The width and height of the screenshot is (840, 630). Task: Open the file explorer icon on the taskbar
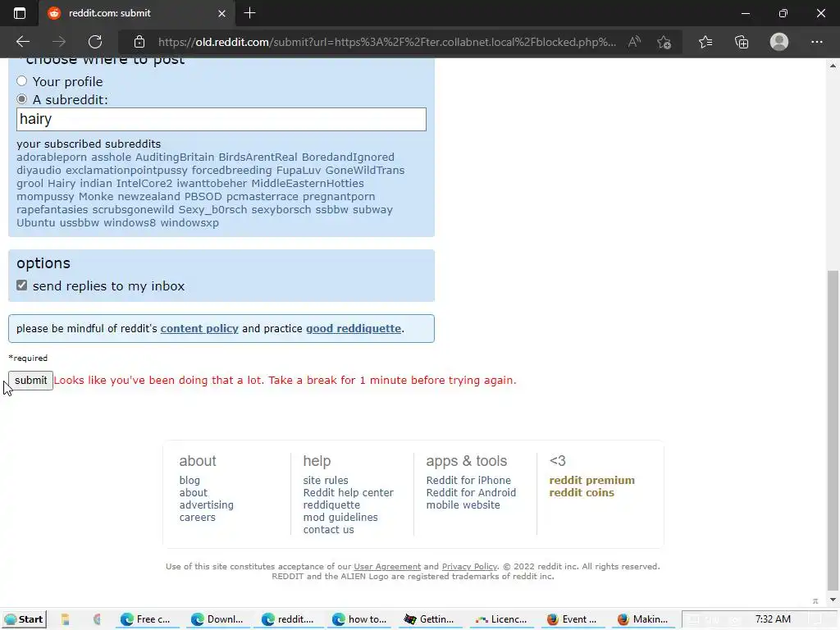(66, 620)
